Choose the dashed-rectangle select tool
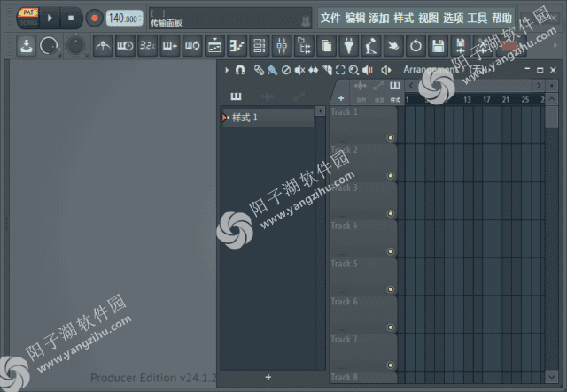This screenshot has height=392, width=567. tap(340, 70)
